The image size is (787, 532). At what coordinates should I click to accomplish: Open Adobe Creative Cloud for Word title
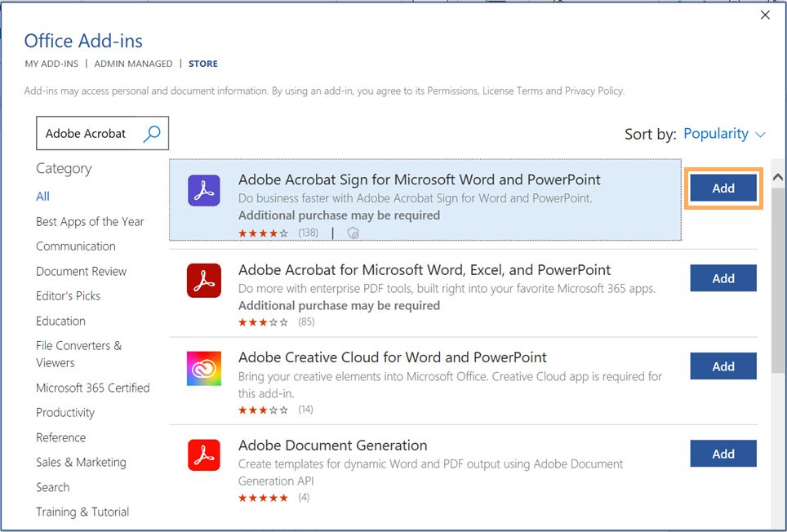point(393,357)
